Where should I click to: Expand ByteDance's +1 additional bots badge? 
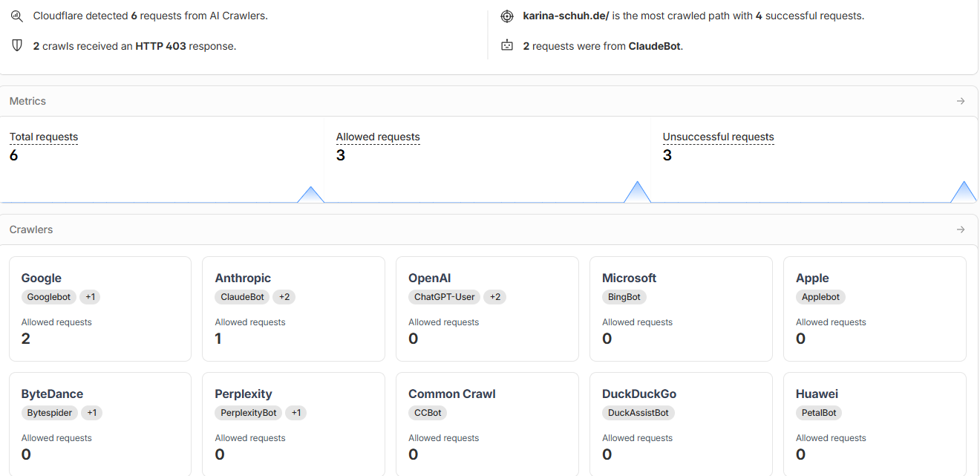91,413
